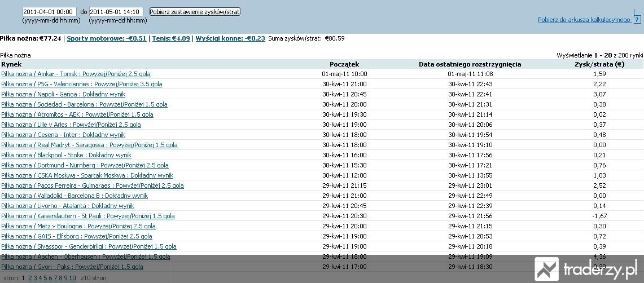Image resolution: width=644 pixels, height=283 pixels.
Task: Open Amkar - Tomsk market link
Action: 76,74
